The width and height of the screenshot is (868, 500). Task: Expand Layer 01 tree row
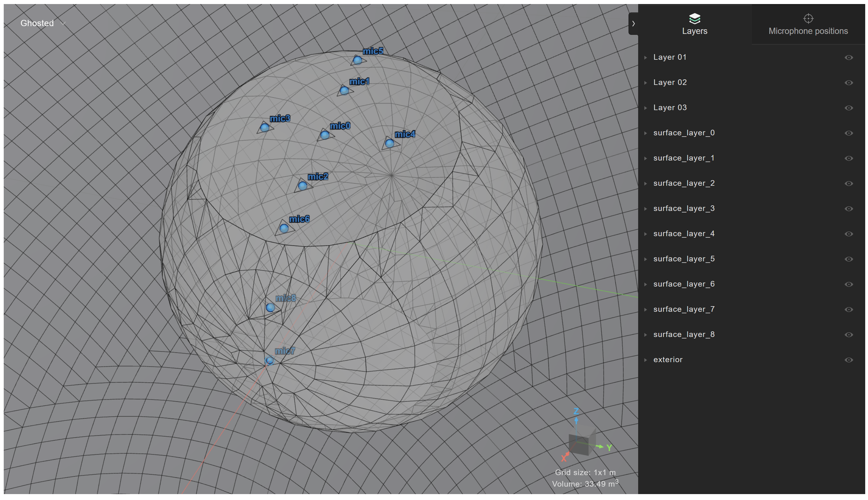tap(646, 57)
